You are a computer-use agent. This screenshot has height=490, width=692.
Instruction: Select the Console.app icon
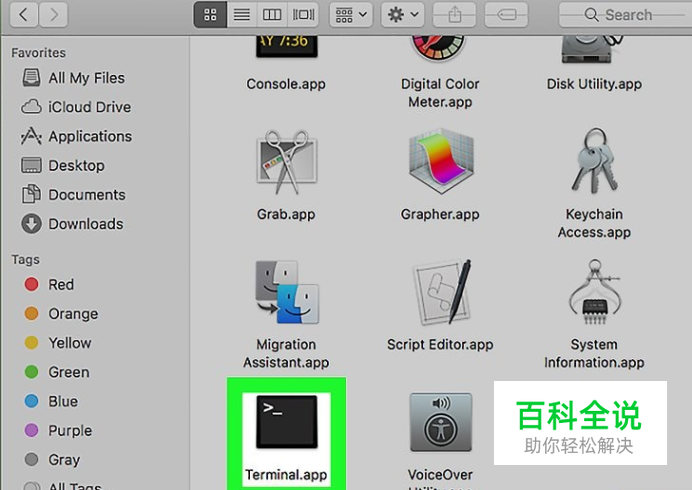point(286,46)
